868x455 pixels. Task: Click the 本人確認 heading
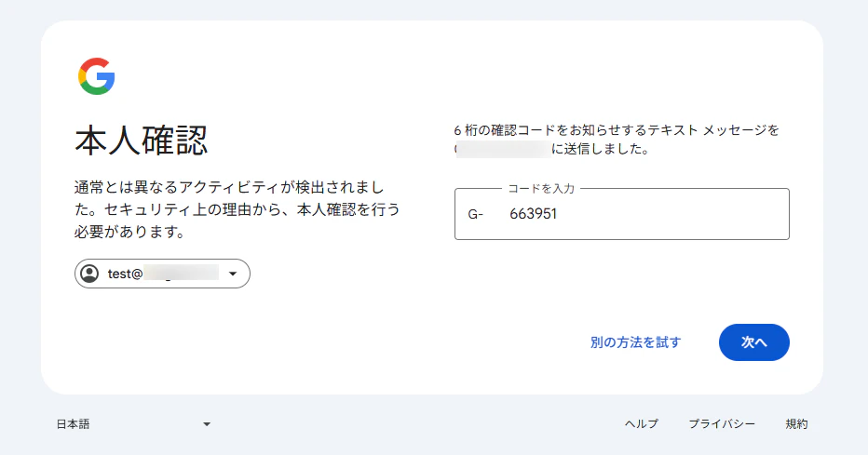point(142,140)
